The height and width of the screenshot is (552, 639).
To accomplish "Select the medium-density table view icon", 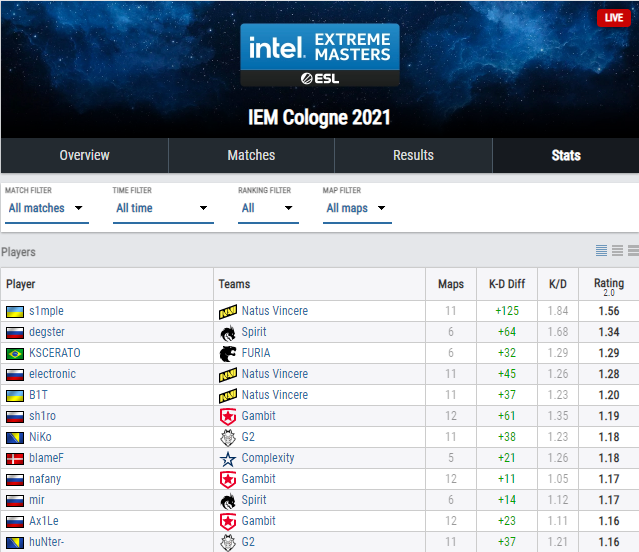I will click(617, 251).
